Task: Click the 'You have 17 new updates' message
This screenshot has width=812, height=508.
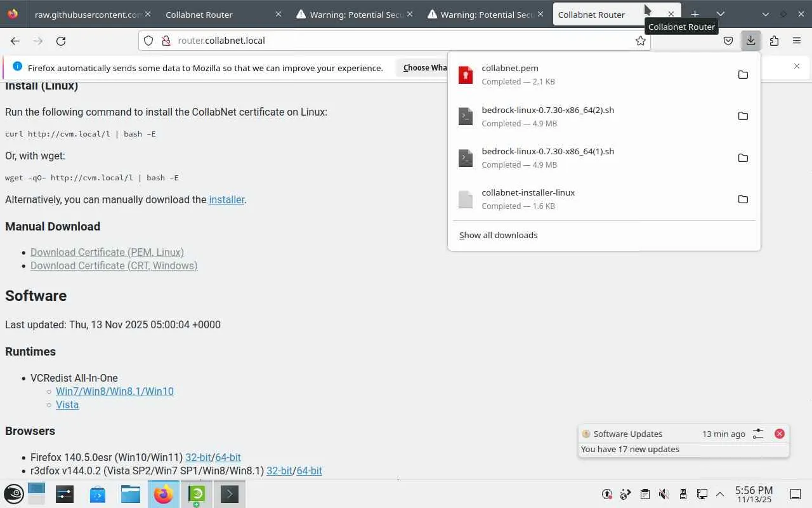Action: coord(630,449)
